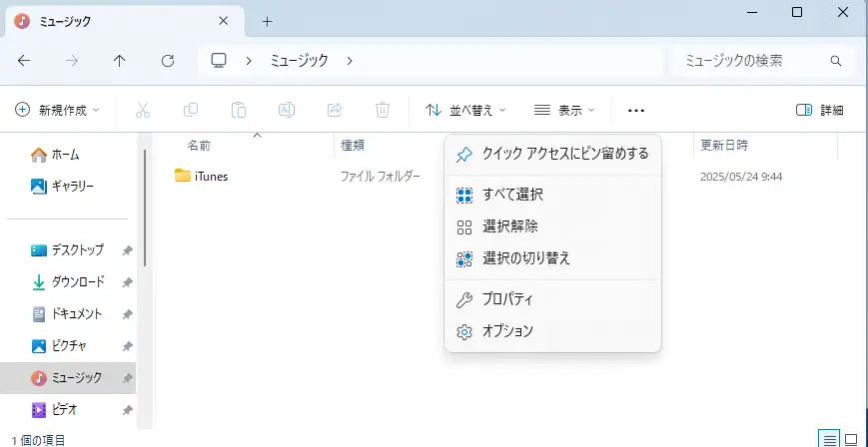Screen dimensions: 868x447
Task: Select すべて選択 from the menu
Action: [x=512, y=195]
